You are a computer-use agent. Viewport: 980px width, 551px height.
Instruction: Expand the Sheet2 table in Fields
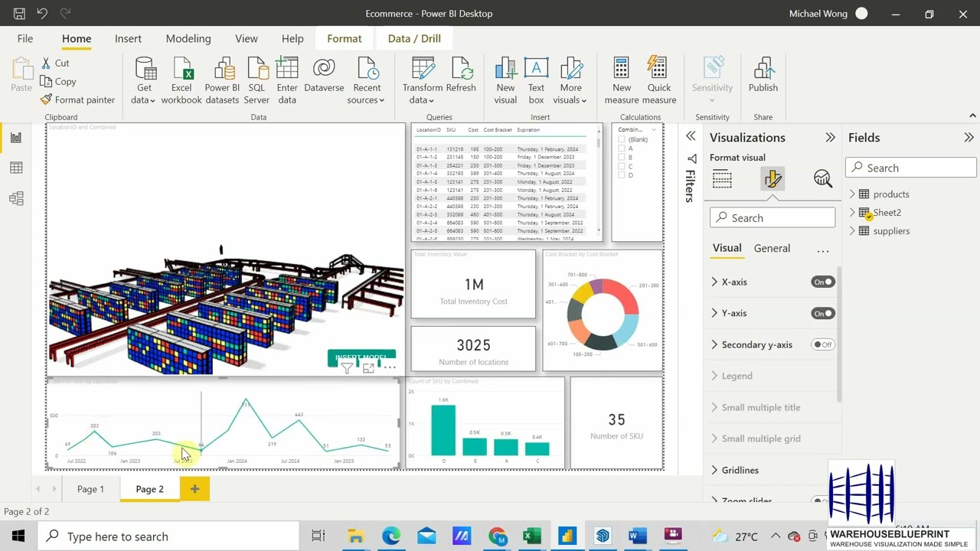point(852,213)
